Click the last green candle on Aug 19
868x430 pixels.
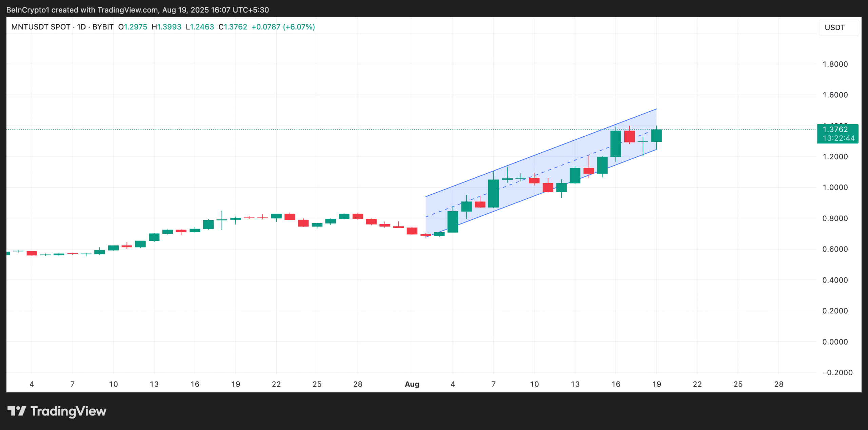pos(656,136)
